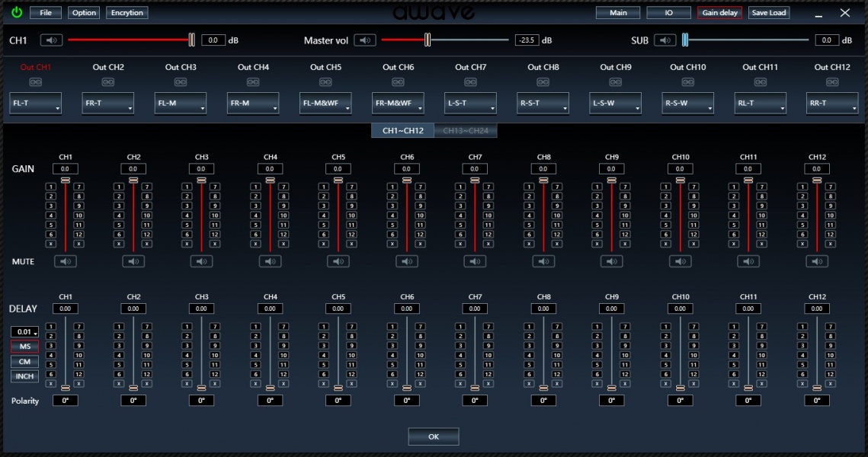
Task: Open the IO page
Action: (x=668, y=13)
